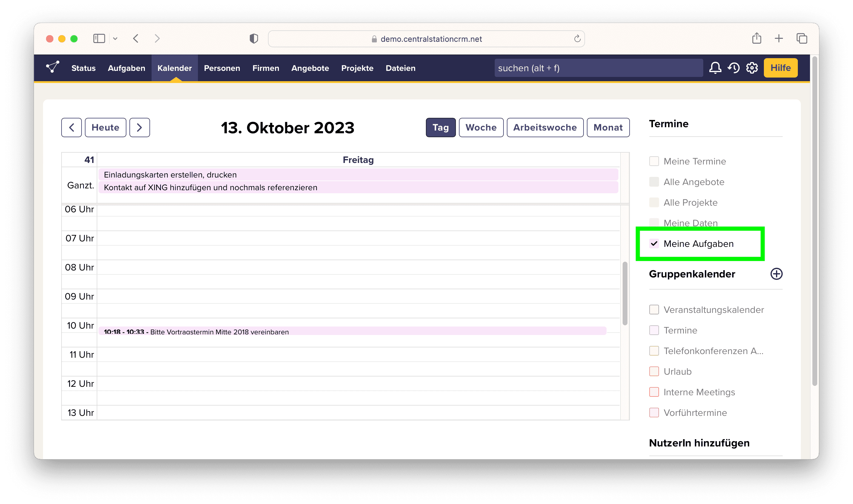Click the yellow Hilfe button
The image size is (853, 504).
pyautogui.click(x=780, y=68)
